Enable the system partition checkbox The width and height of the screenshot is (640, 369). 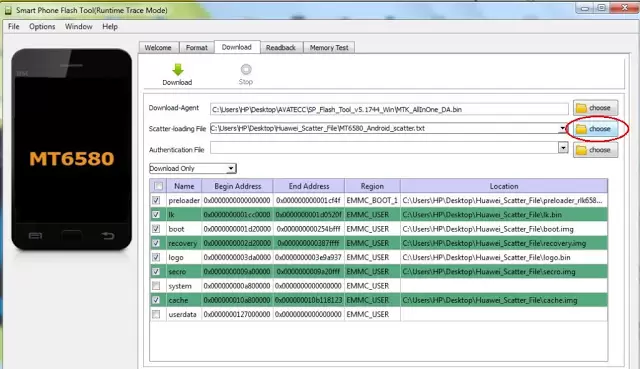pyautogui.click(x=156, y=286)
